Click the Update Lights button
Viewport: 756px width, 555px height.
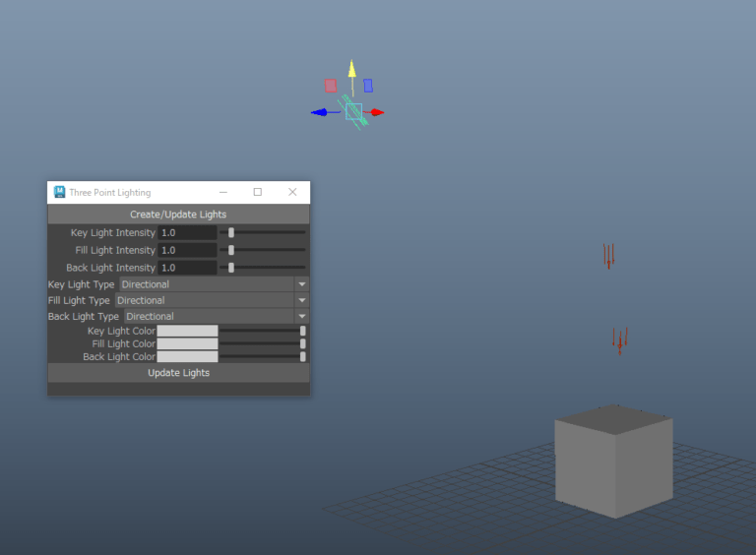pyautogui.click(x=178, y=373)
